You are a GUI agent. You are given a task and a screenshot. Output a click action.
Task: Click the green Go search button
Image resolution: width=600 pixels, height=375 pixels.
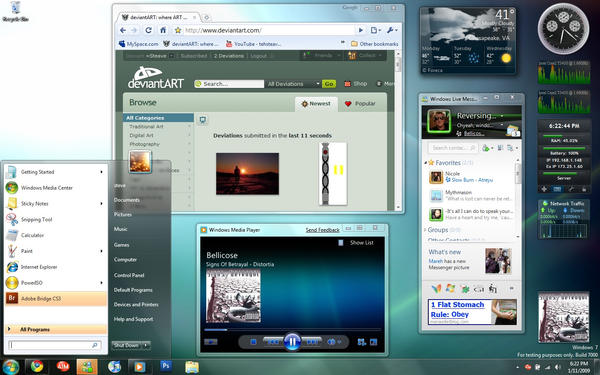point(329,84)
